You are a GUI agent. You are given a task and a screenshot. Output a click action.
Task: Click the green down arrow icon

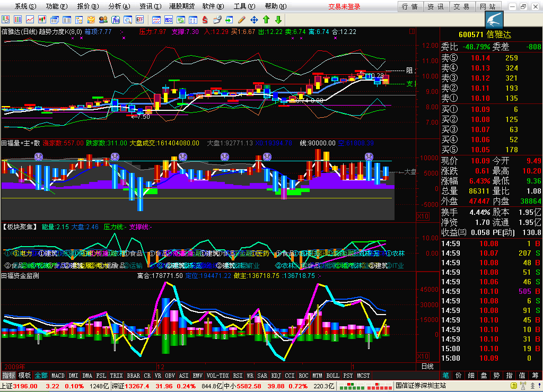coord(278,20)
